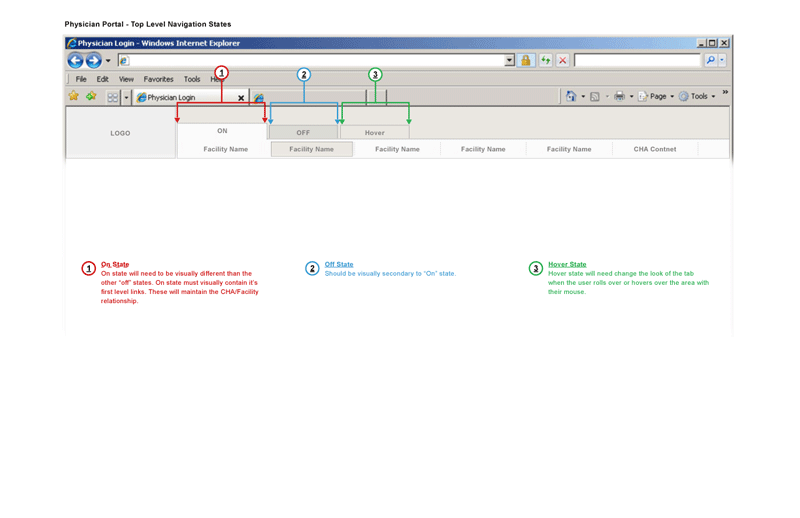Click the security lock icon
Viewport: 800px width, 518px height.
(526, 61)
